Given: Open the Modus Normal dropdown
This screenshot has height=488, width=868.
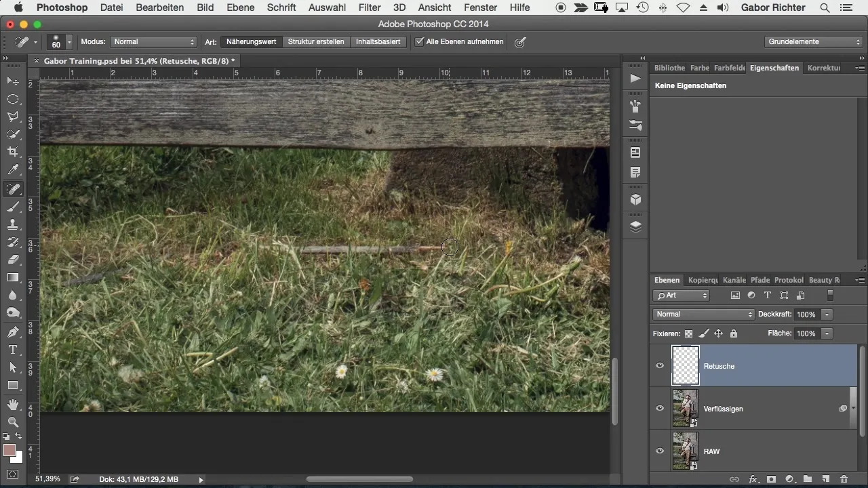Looking at the screenshot, I should pos(154,41).
